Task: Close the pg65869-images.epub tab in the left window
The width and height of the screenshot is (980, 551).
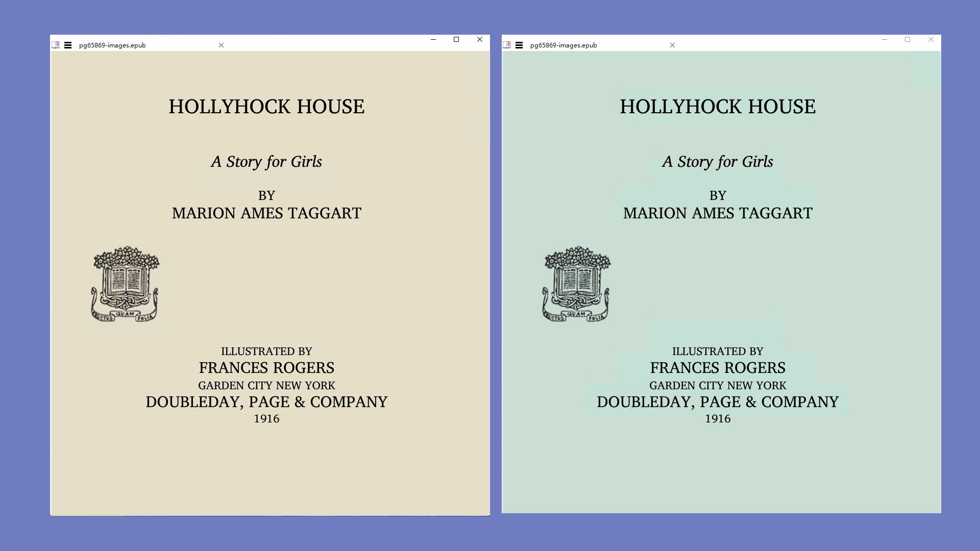Action: coord(222,45)
